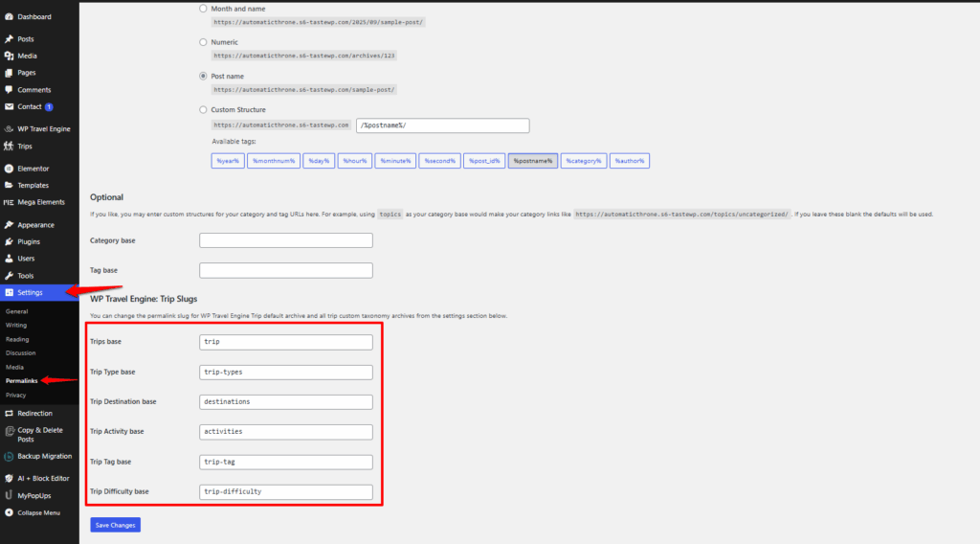Click the %year% available tag button
The image size is (980, 544).
click(x=228, y=161)
